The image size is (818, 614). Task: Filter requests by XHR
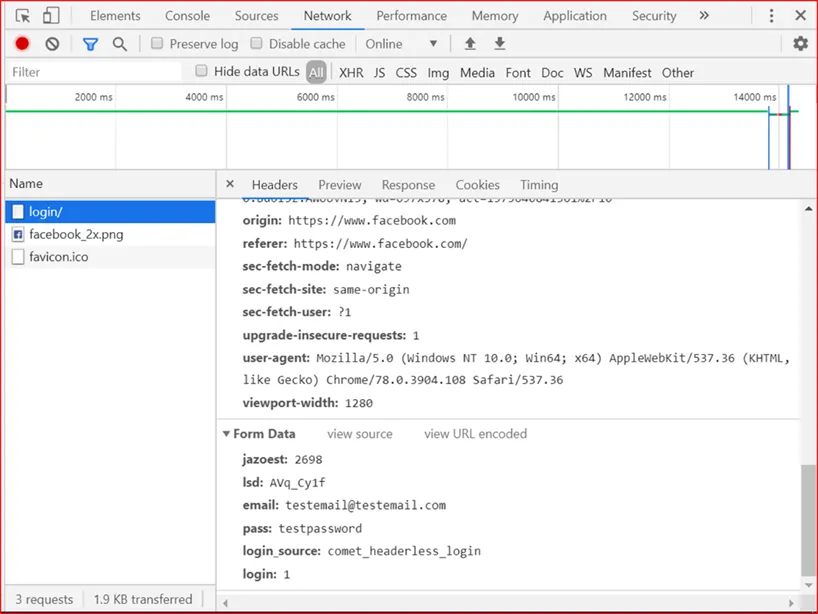(x=351, y=73)
